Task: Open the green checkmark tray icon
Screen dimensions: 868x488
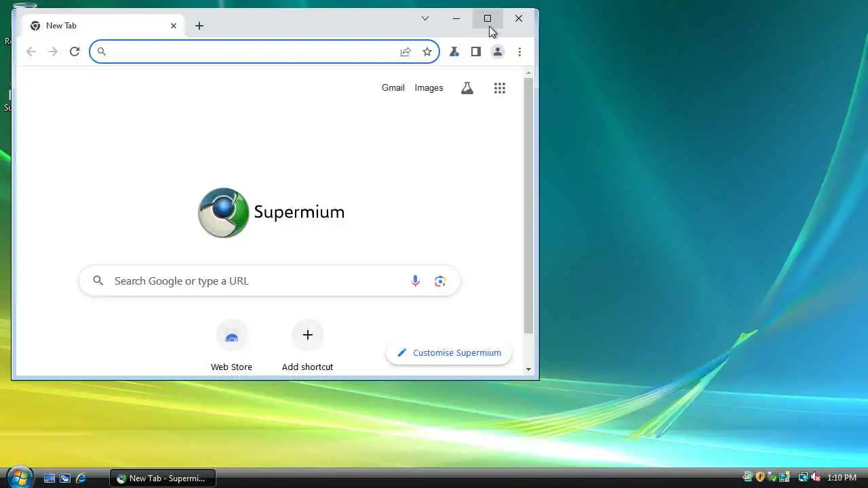Action: point(772,477)
